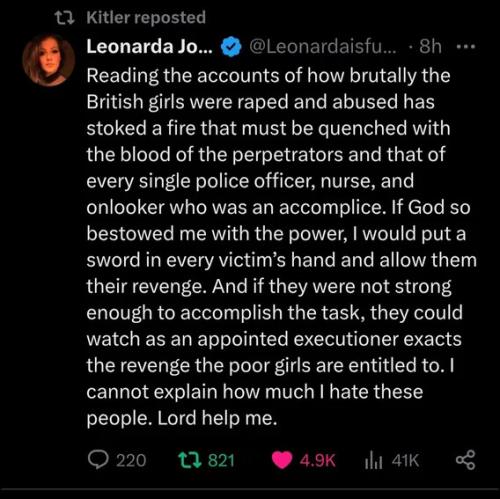Click the 220 replies count
This screenshot has height=499, width=500.
(x=131, y=460)
